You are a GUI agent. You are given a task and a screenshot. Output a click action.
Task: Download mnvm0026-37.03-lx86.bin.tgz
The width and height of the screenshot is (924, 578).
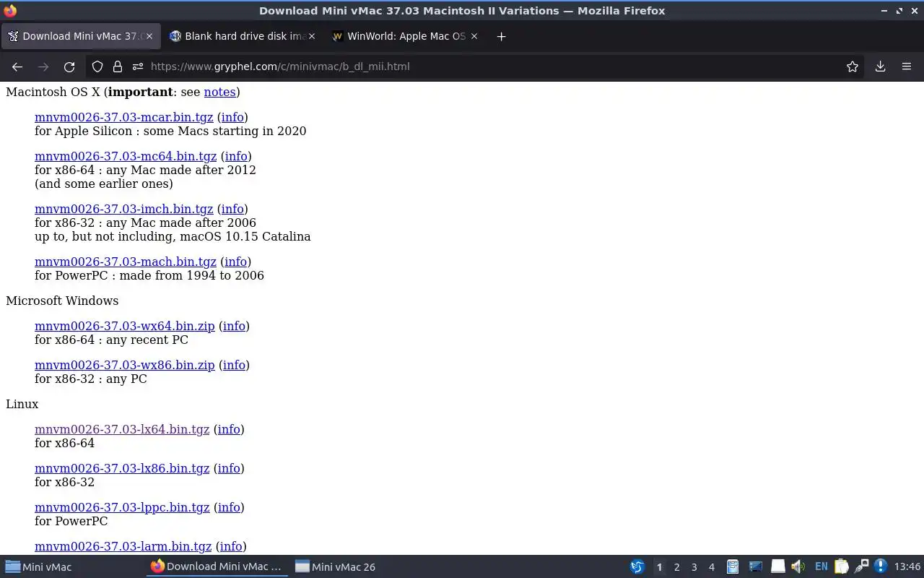coord(122,468)
